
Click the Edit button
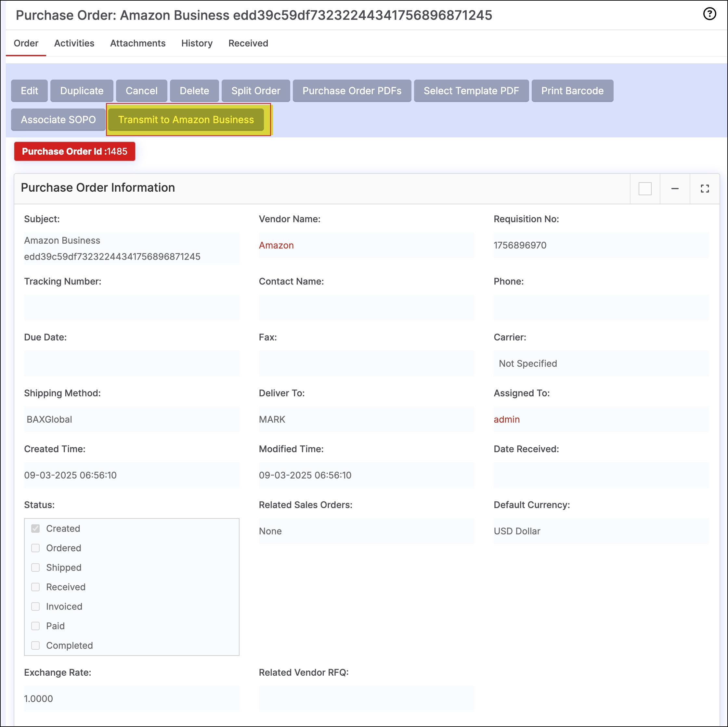[29, 91]
